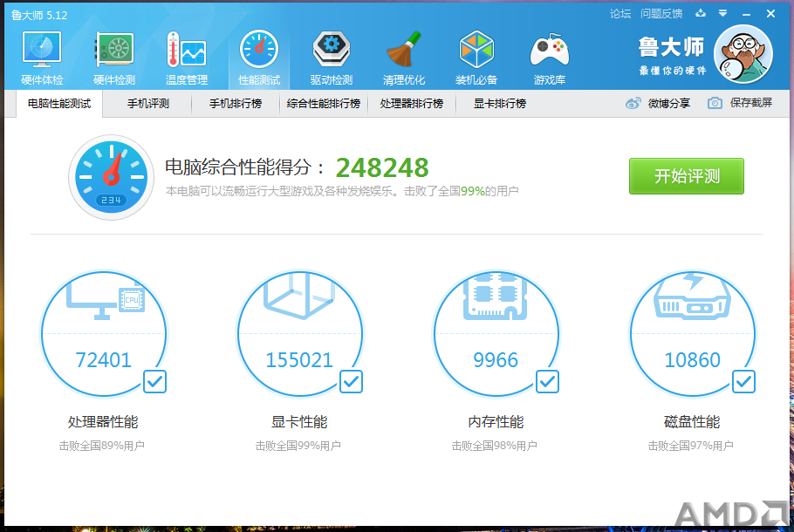
Task: Click the disk drive icon in 磁盘 circle
Action: 692,297
